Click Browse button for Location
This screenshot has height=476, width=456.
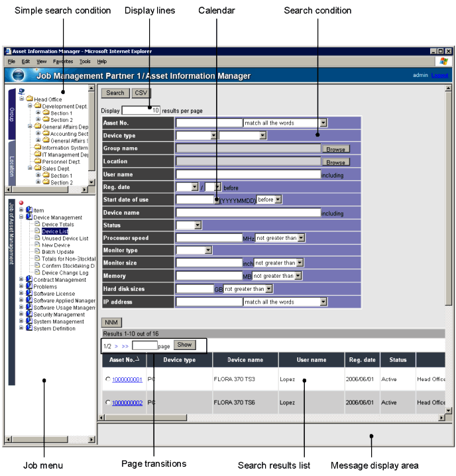click(335, 162)
